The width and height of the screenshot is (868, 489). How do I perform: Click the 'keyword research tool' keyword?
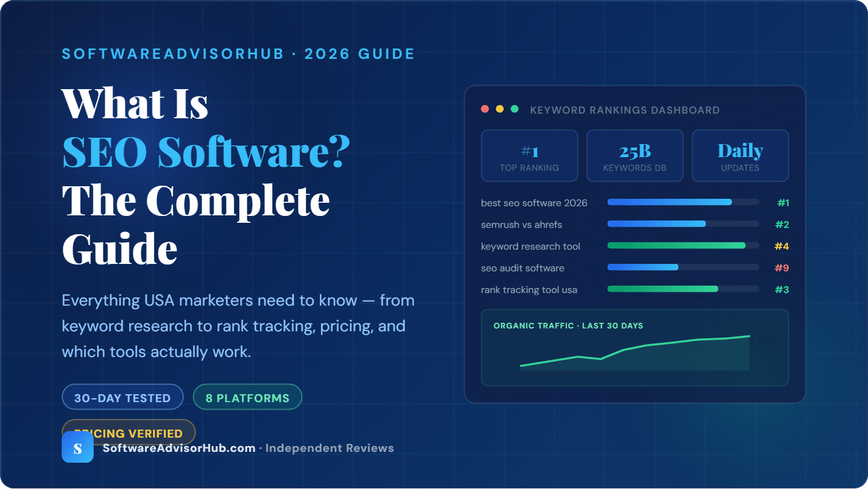coord(531,246)
